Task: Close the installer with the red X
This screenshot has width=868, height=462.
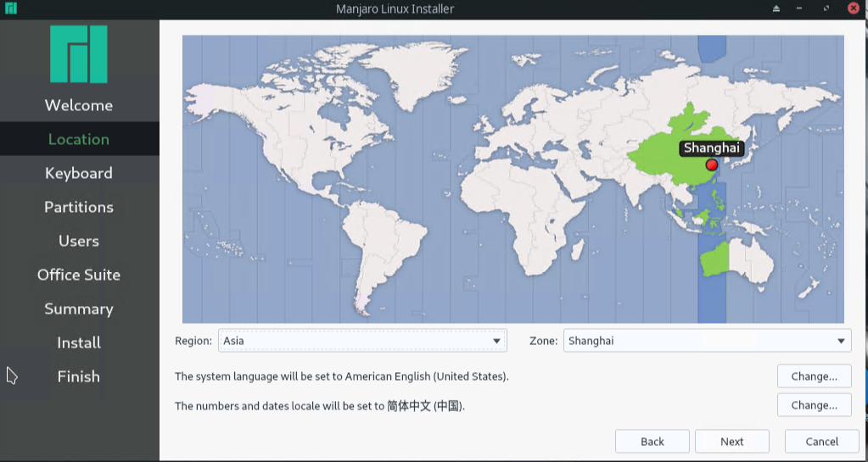Action: pos(853,8)
